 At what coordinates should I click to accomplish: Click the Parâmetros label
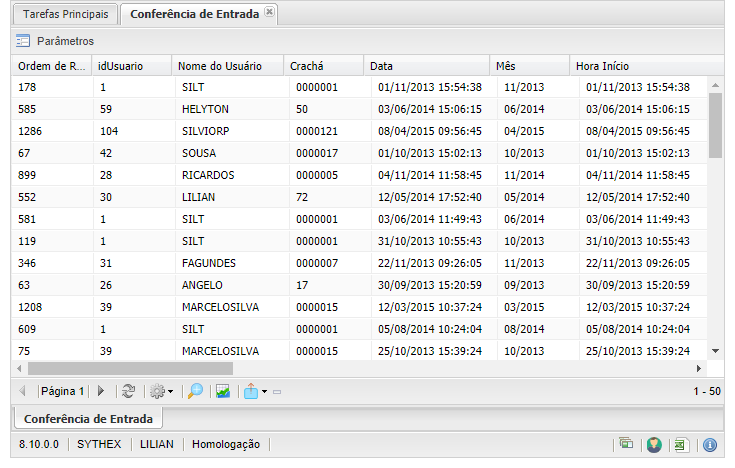(x=66, y=41)
